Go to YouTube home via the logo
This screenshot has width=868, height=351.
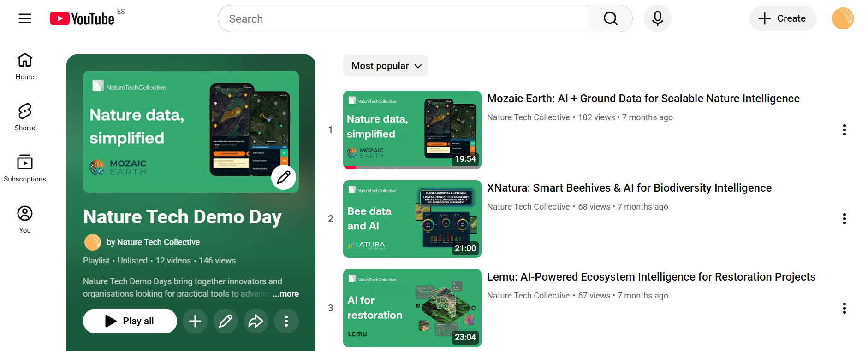pyautogui.click(x=82, y=18)
